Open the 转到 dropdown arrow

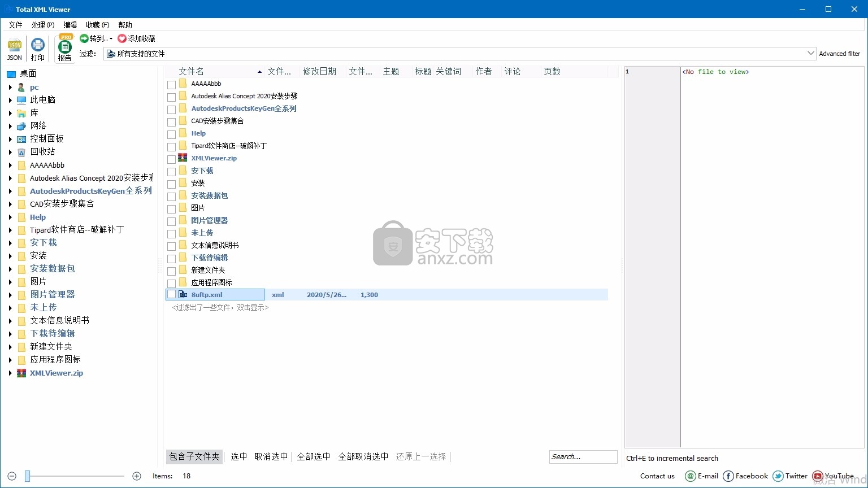point(111,39)
